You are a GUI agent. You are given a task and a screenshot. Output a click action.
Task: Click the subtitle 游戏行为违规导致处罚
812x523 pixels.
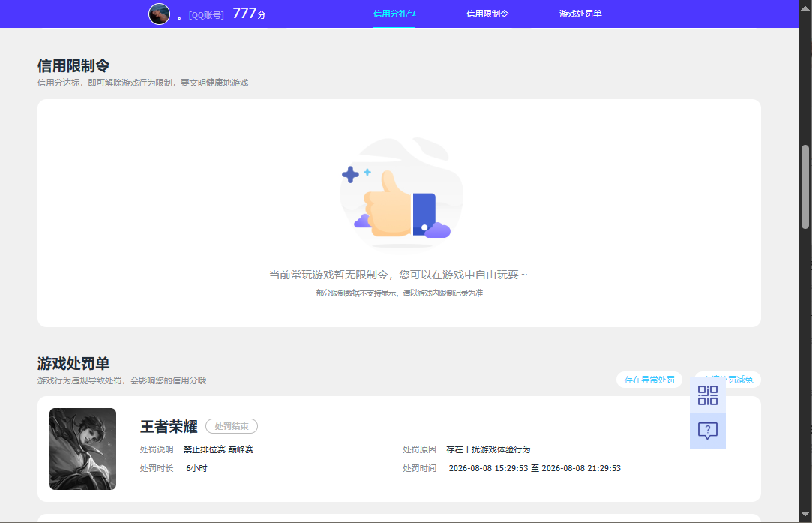(x=121, y=380)
